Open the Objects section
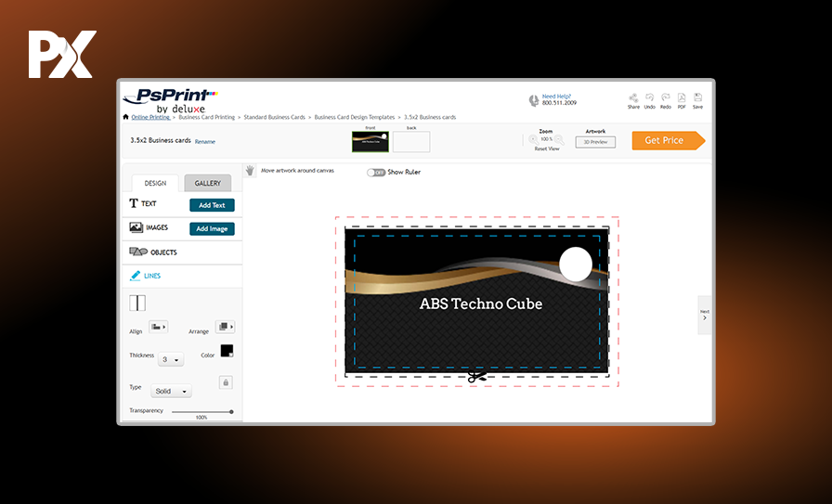This screenshot has height=504, width=832. (x=162, y=252)
